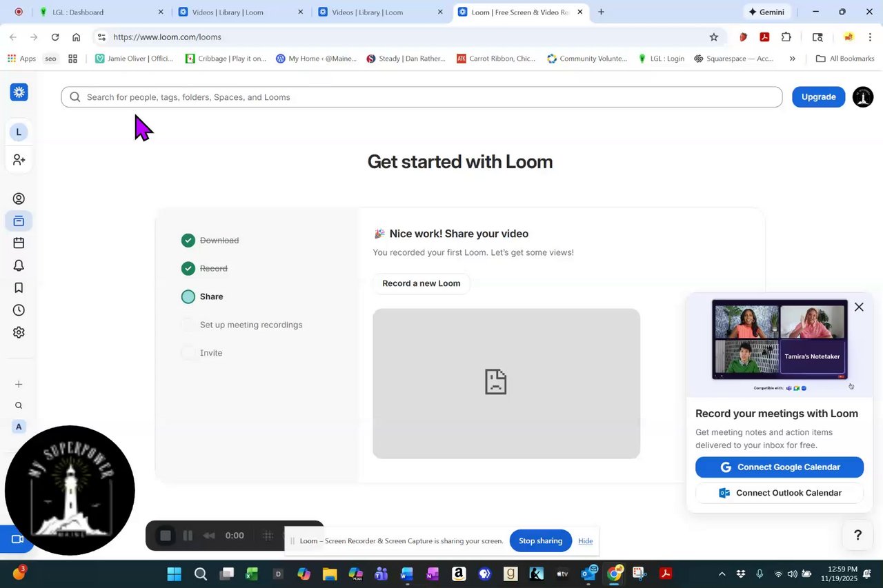Click the broken video thumbnail placeholder
The height and width of the screenshot is (588, 883).
506,383
